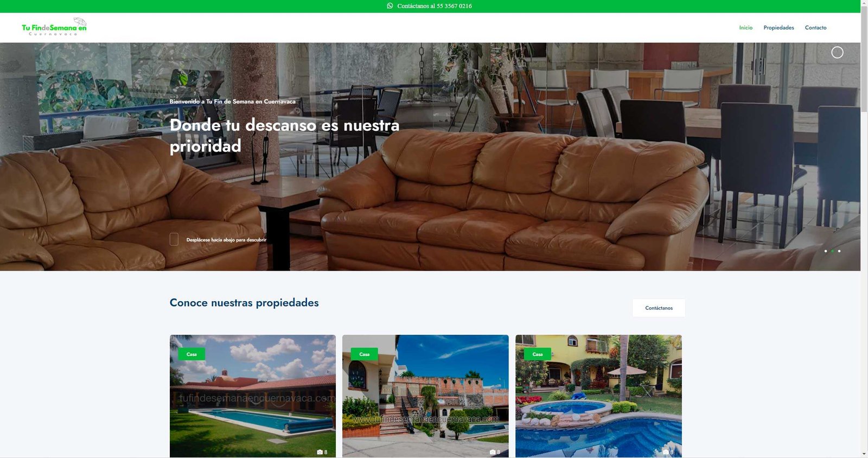This screenshot has height=458, width=868.
Task: Click the scroll-down mouse icon on the hero
Action: (x=174, y=239)
